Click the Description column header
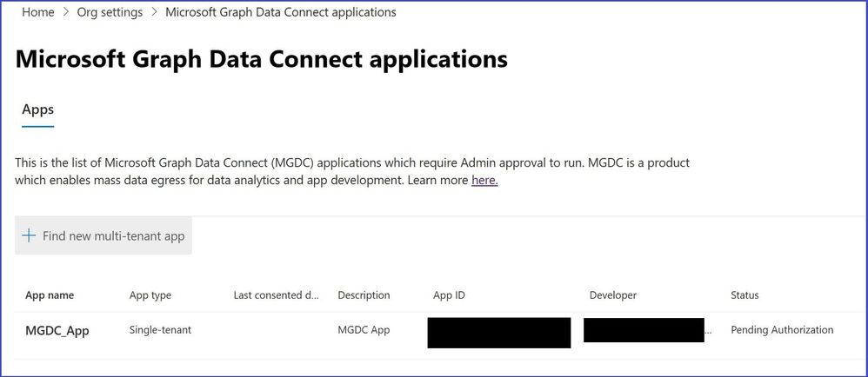Image resolution: width=868 pixels, height=377 pixels. click(x=364, y=295)
